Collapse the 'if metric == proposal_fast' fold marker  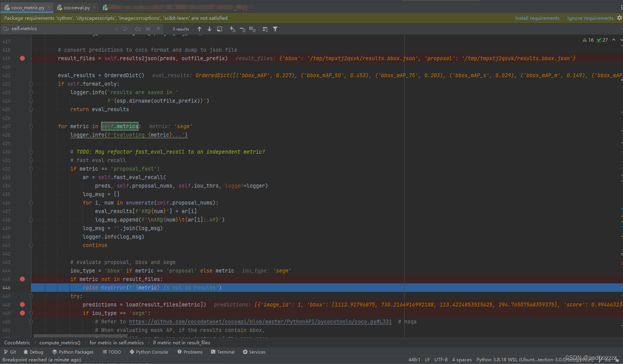click(x=31, y=169)
